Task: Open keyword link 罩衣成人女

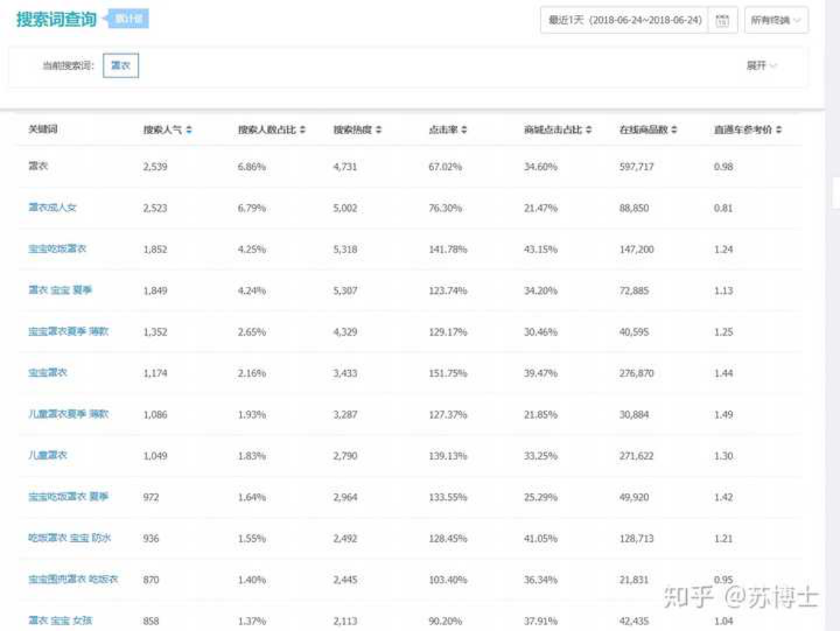Action: coord(53,208)
